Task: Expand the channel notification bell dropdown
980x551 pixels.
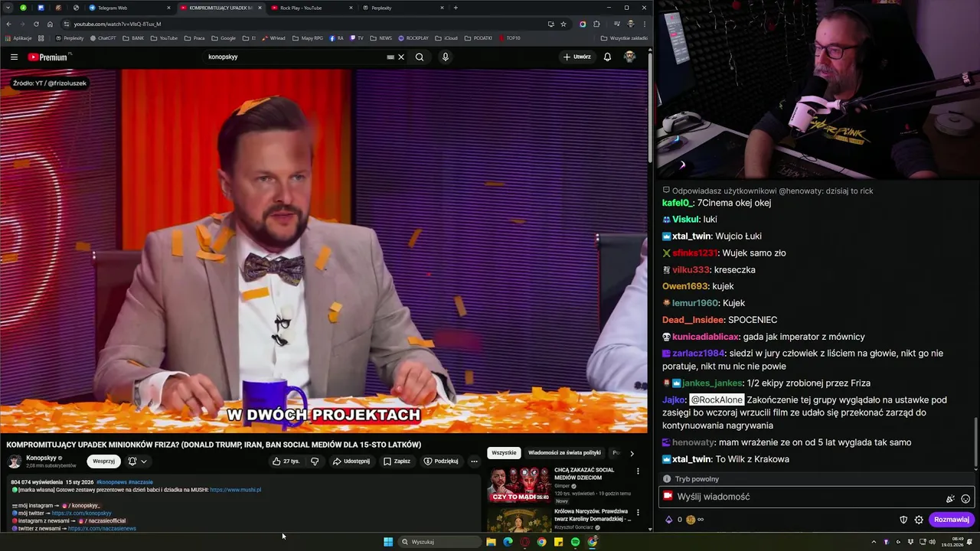Action: 143,461
